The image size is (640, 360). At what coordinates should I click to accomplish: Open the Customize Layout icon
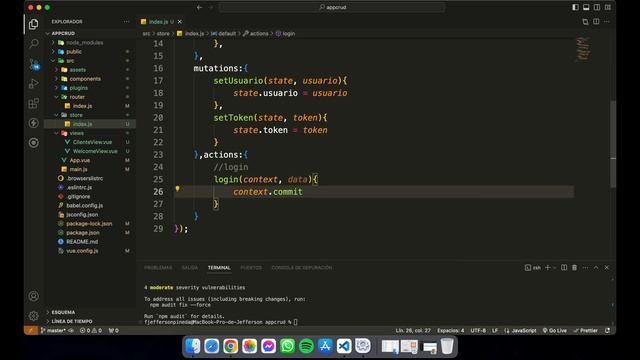pos(608,7)
